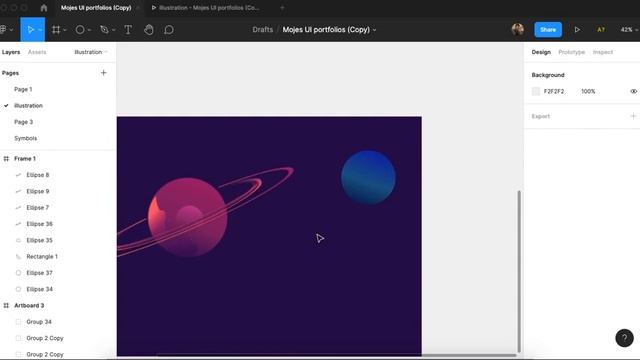This screenshot has width=640, height=360.
Task: Select the Hand tool
Action: (x=149, y=29)
